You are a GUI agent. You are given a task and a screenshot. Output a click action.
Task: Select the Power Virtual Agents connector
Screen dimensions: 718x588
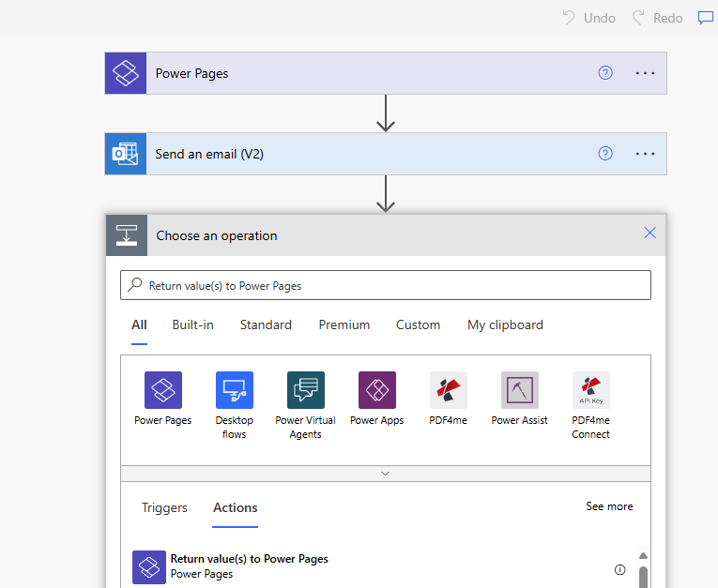tap(306, 390)
